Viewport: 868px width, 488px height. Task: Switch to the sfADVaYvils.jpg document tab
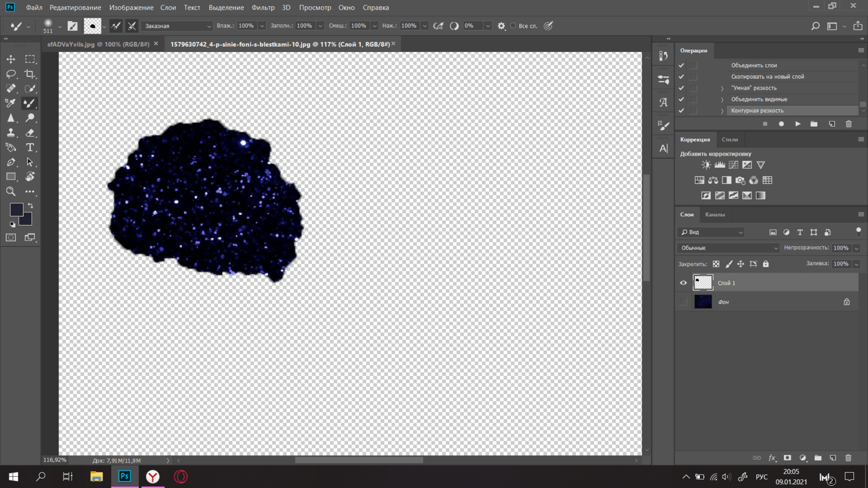(98, 44)
